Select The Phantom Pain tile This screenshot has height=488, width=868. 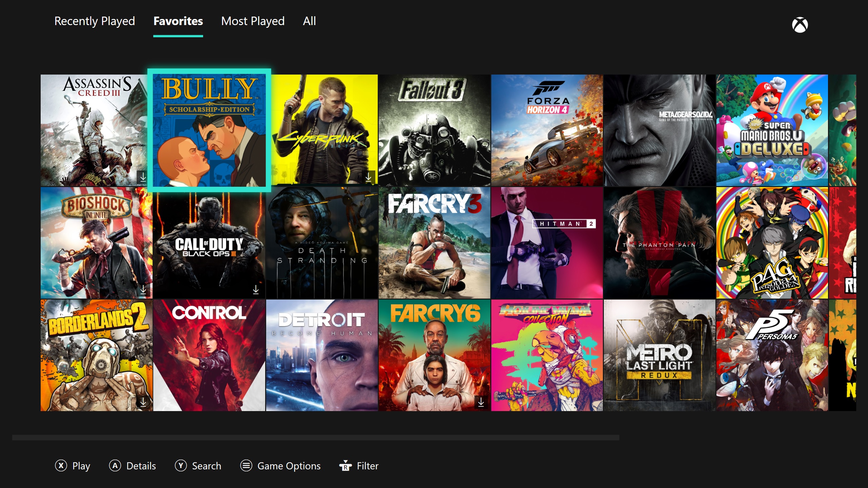[x=659, y=243]
